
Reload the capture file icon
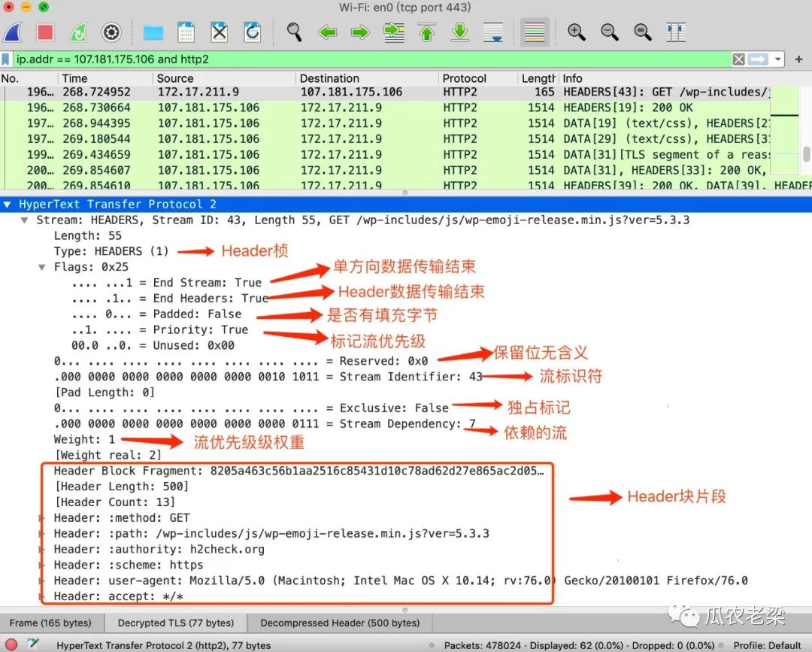pos(252,32)
